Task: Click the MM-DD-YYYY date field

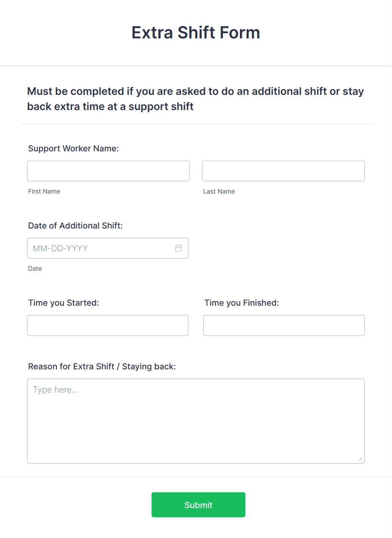Action: [97, 248]
